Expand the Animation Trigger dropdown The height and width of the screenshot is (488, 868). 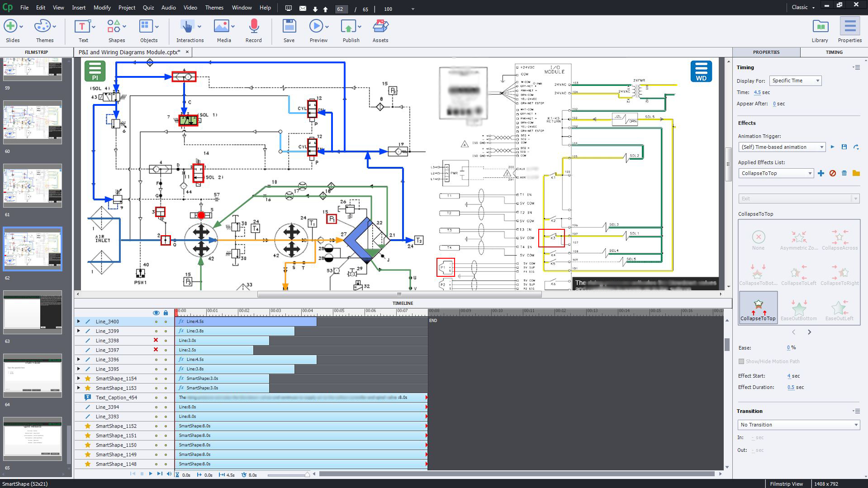(782, 147)
